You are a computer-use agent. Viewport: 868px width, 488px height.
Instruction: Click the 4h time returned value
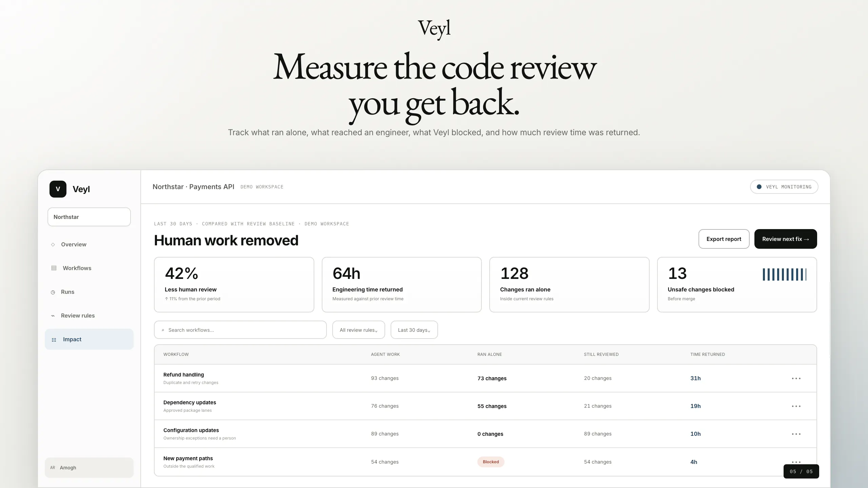pos(694,462)
